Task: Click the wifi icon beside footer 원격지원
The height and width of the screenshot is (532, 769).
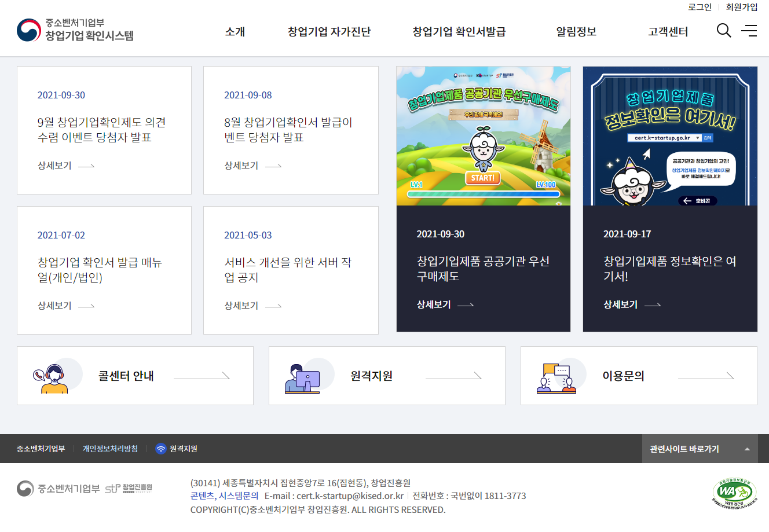Action: coord(160,449)
